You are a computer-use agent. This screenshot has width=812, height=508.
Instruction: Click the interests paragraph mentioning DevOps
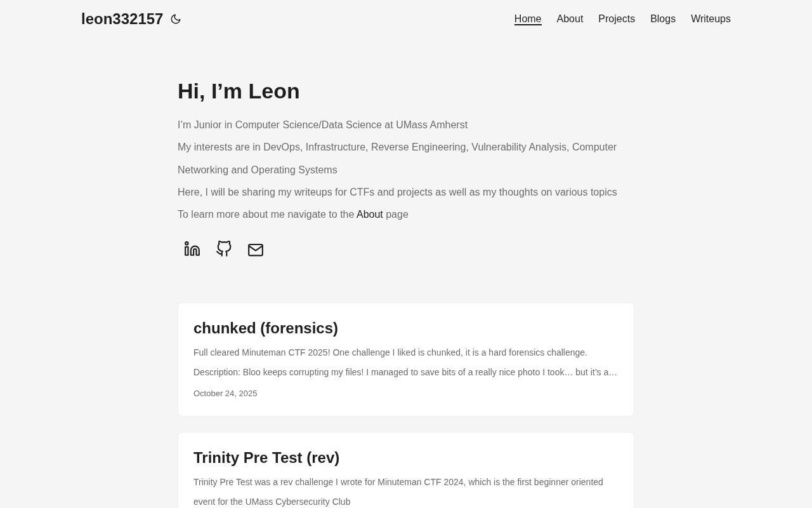click(397, 159)
